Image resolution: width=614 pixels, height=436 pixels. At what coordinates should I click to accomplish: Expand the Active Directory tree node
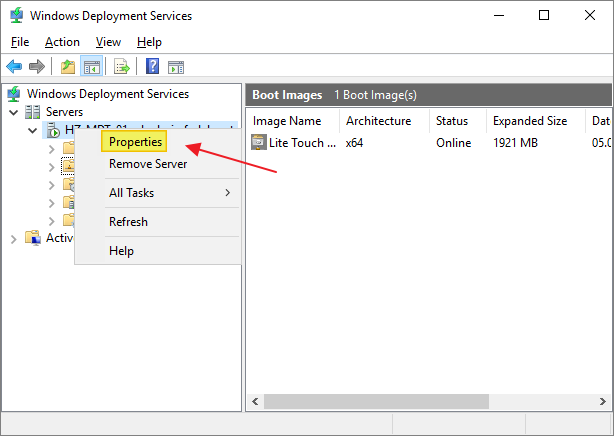13,238
